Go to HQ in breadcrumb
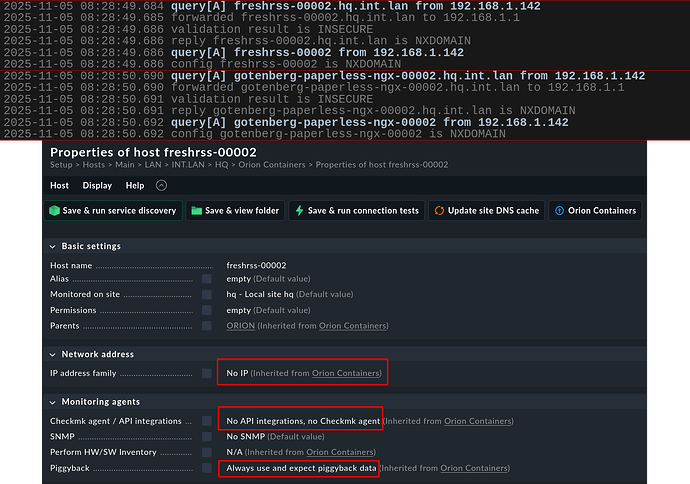Image resolution: width=690 pixels, height=484 pixels. (221, 165)
